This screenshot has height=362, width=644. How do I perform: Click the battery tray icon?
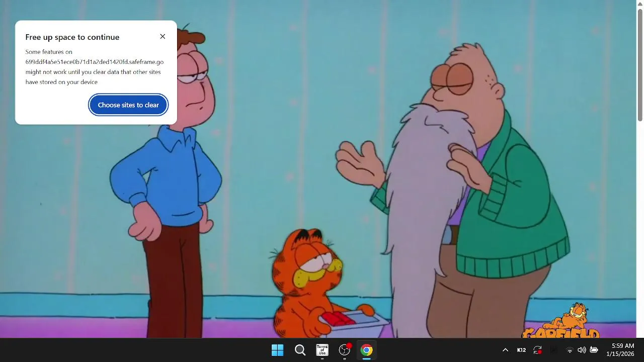coord(594,350)
